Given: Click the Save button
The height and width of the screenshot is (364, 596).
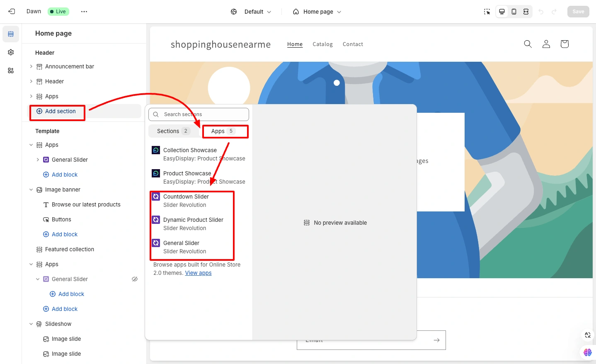Looking at the screenshot, I should click(578, 12).
